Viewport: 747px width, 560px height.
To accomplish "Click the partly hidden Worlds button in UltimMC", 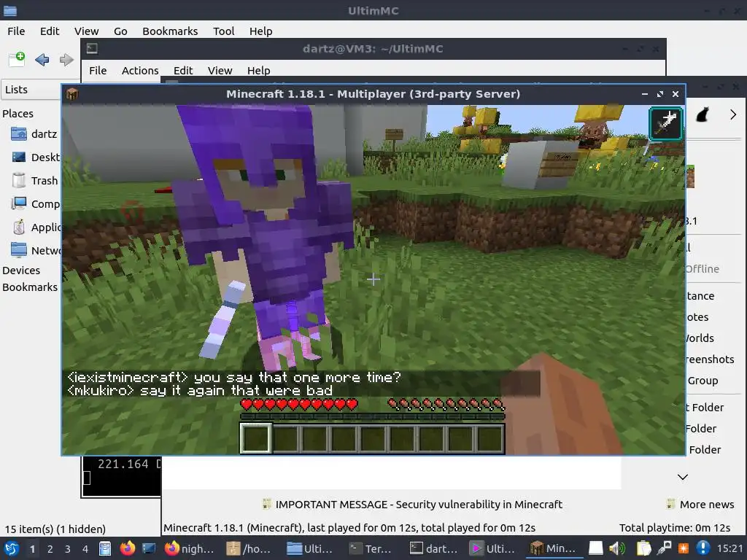I will tap(700, 338).
